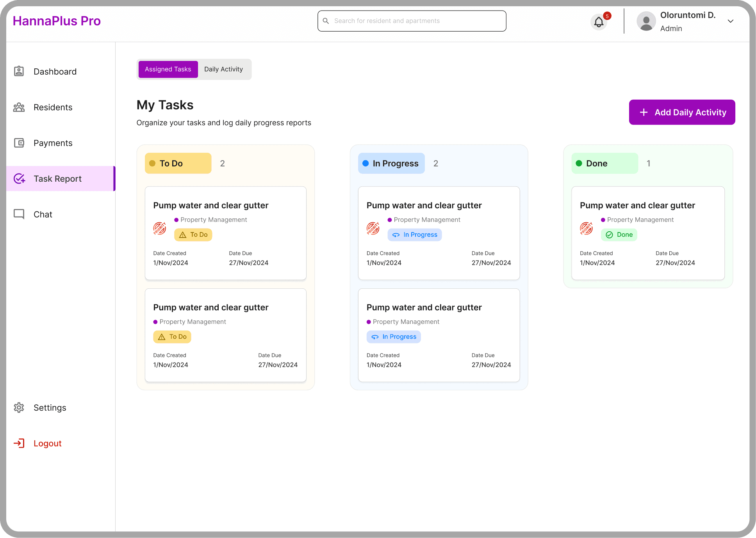Click the My Tasks heading

click(x=165, y=105)
